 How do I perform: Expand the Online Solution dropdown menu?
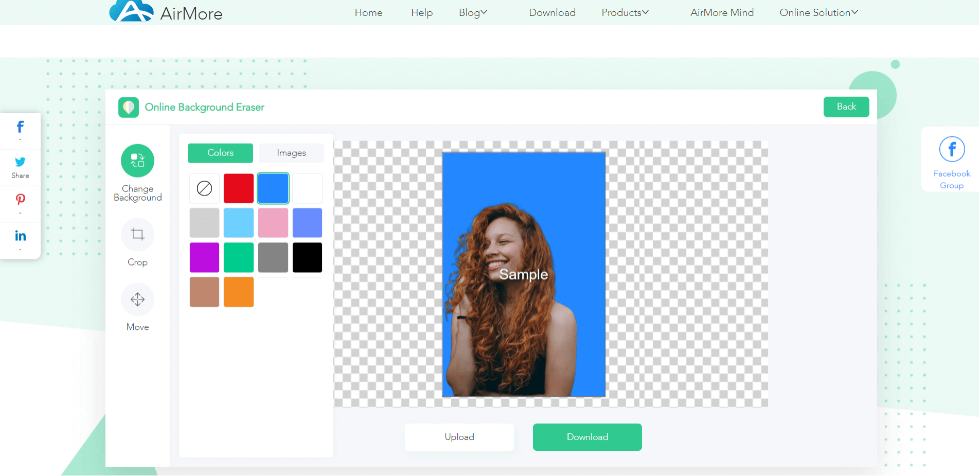tap(818, 12)
